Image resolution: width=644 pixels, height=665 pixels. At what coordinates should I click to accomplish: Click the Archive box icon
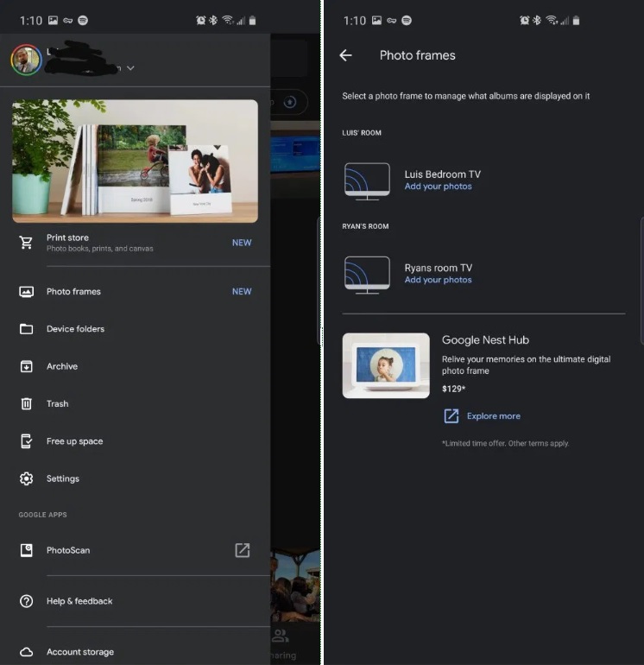click(26, 366)
